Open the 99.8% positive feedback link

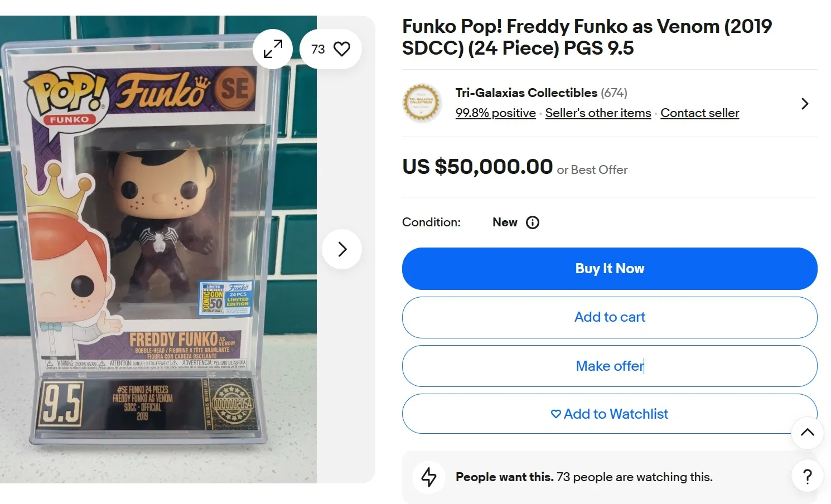tap(495, 113)
